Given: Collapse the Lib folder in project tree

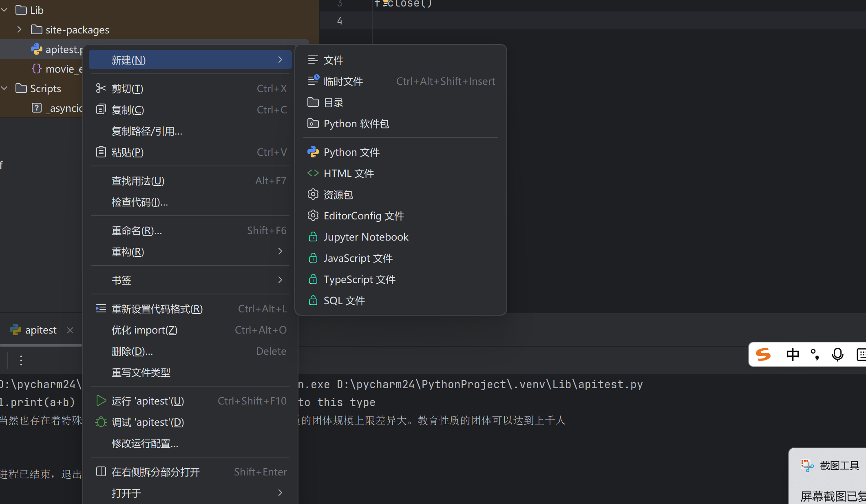Looking at the screenshot, I should click(5, 10).
